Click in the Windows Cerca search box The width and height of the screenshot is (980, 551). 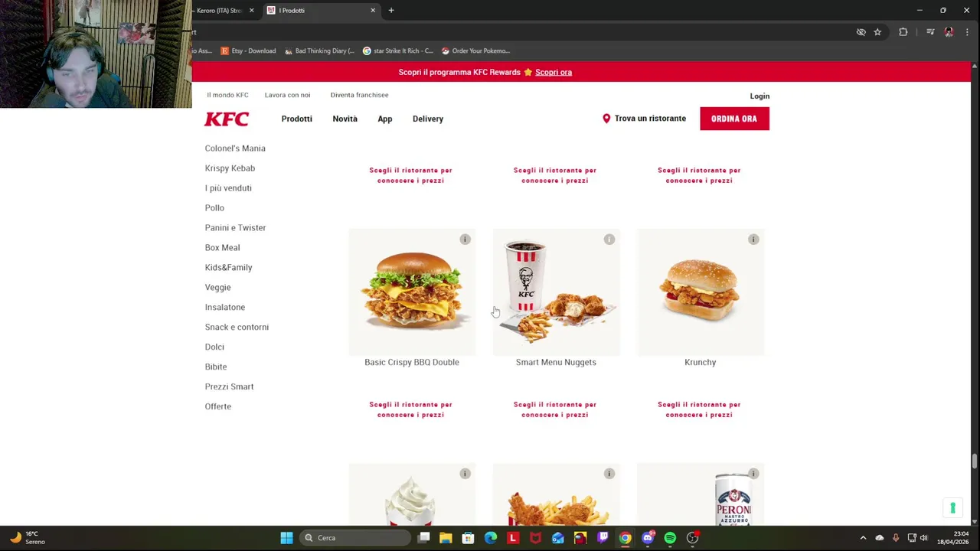tap(354, 538)
